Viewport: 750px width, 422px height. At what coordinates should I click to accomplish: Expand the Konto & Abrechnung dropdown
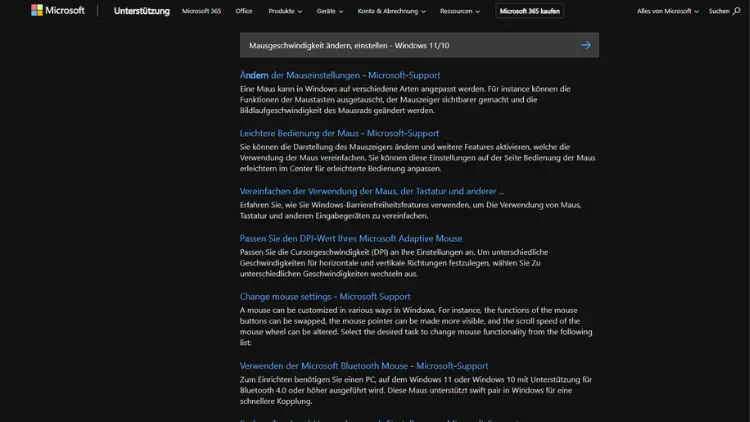(391, 11)
